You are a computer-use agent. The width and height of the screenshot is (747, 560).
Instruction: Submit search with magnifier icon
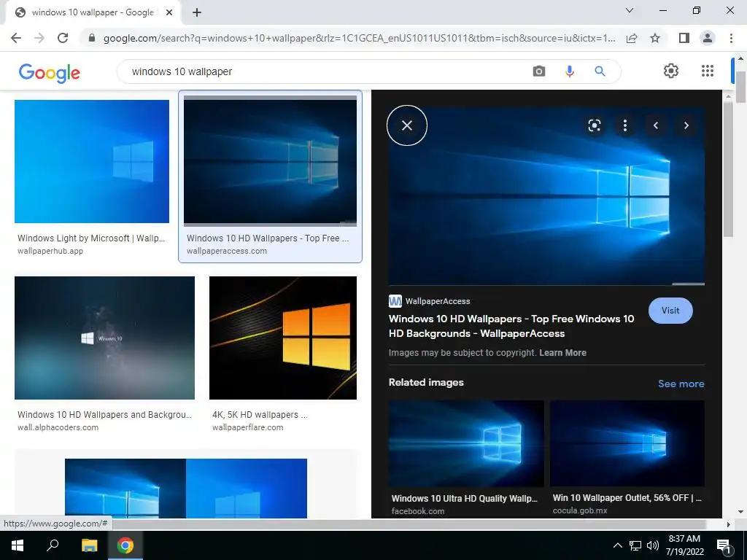click(600, 71)
